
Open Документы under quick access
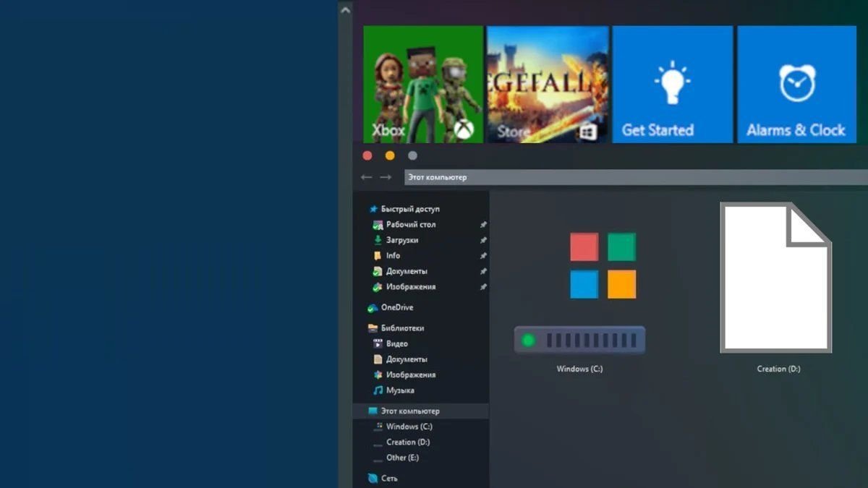pos(407,271)
